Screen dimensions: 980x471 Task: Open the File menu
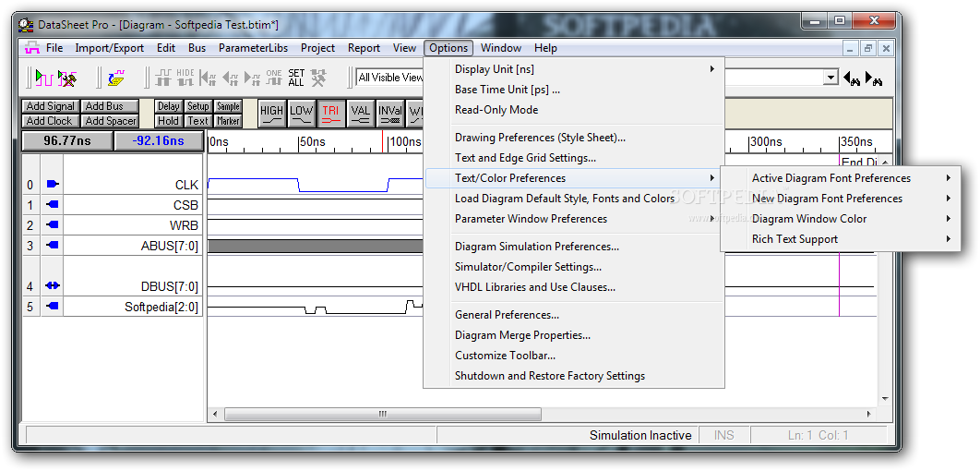(x=54, y=47)
